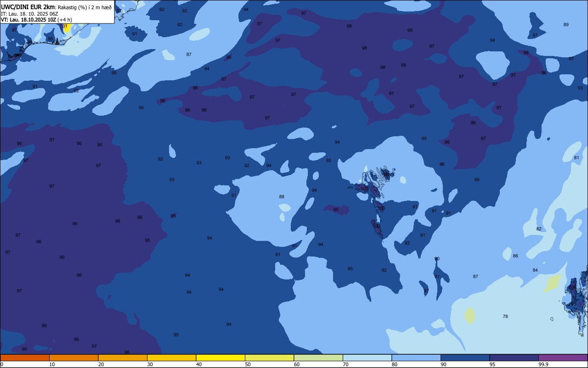The width and height of the screenshot is (588, 368).
Task: Select the 80–90 light blue legend swatch
Action: point(416,357)
